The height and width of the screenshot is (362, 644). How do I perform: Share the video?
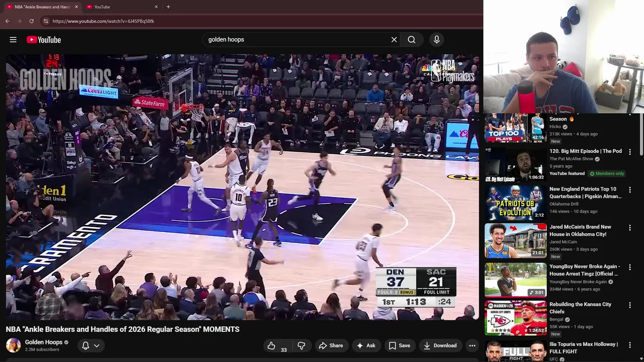(331, 345)
